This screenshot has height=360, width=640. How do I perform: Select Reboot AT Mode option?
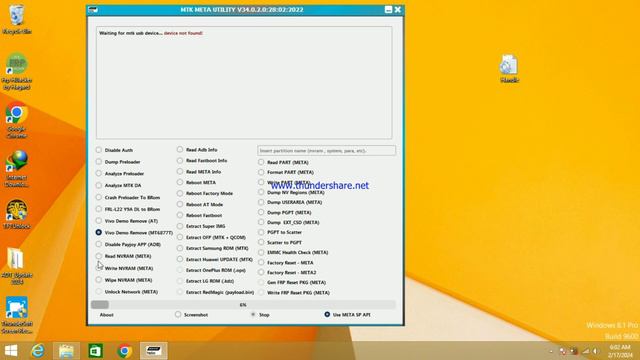click(200, 204)
